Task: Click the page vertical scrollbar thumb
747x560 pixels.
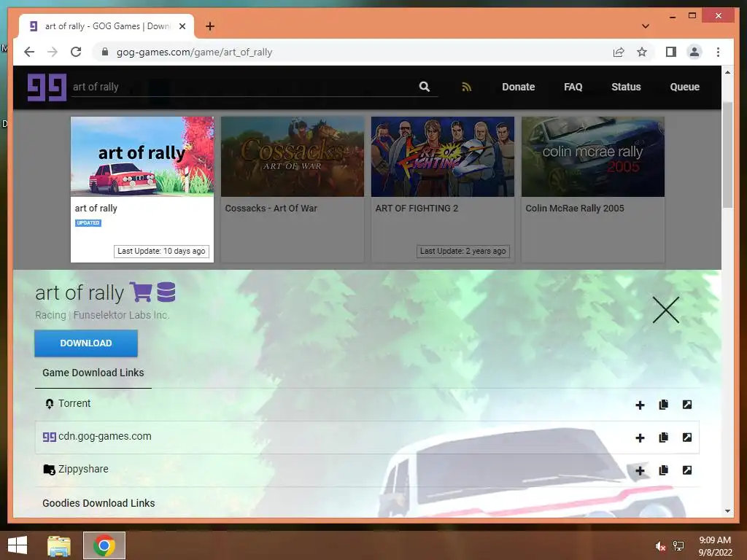Action: pyautogui.click(x=727, y=155)
